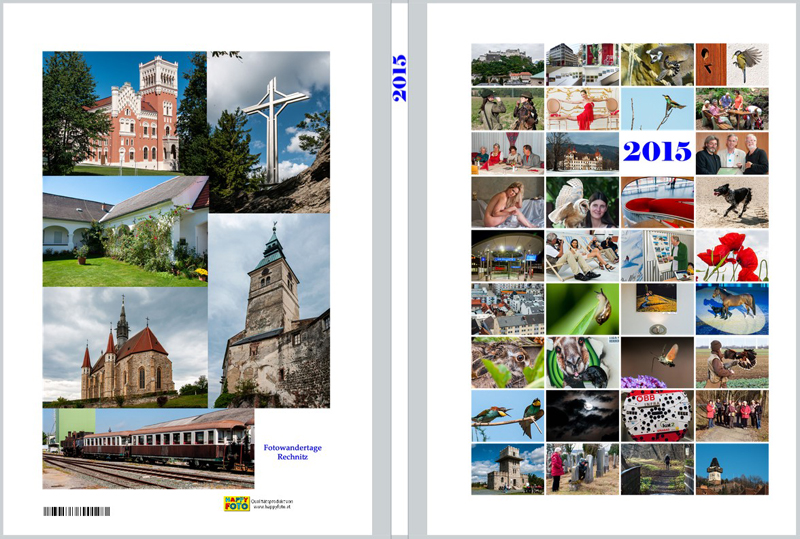800x539 pixels.
Task: Select the three men portrait thumbnail
Action: tap(732, 153)
